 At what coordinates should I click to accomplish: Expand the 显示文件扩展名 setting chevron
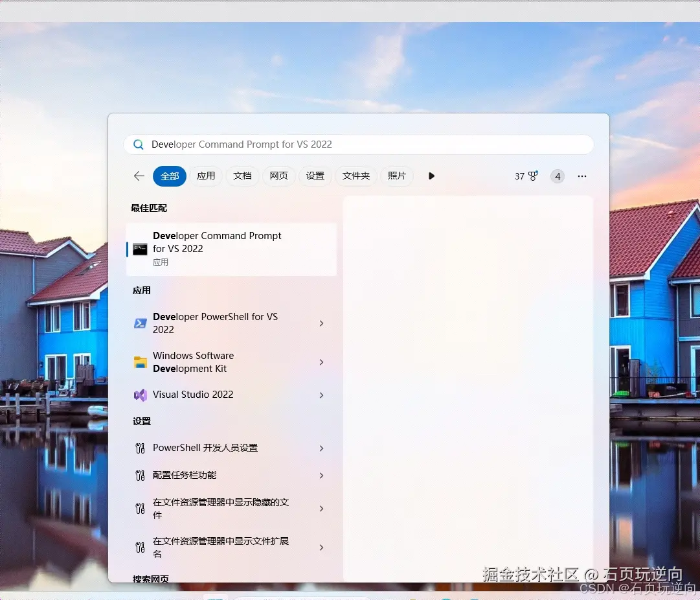tap(321, 548)
